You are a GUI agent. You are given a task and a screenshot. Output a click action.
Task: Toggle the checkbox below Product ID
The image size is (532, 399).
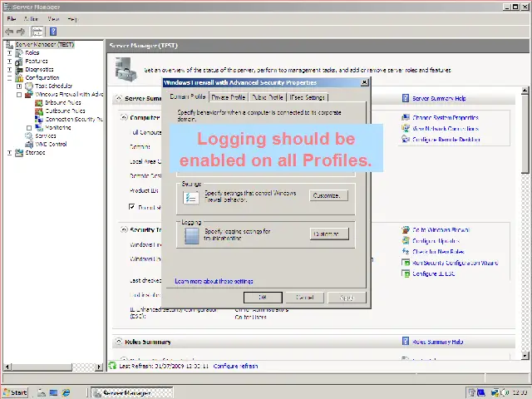click(x=132, y=207)
